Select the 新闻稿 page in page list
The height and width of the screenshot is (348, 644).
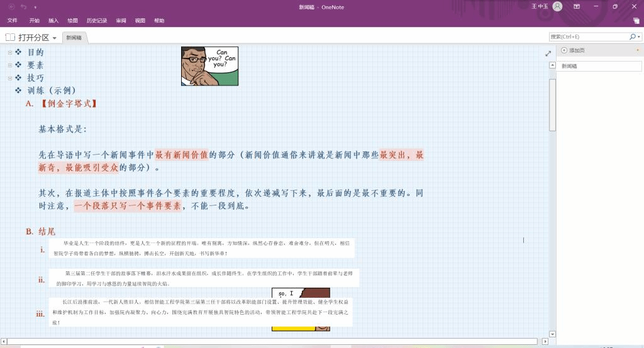(x=599, y=66)
